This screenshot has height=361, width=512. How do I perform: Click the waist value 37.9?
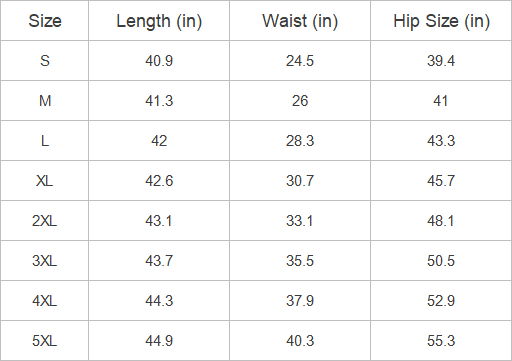[x=300, y=301]
